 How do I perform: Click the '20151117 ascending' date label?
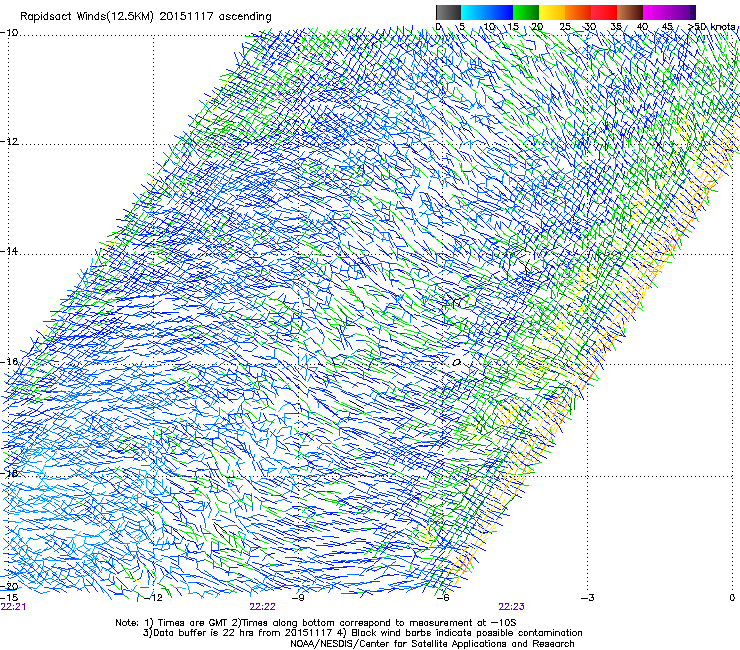[x=215, y=17]
